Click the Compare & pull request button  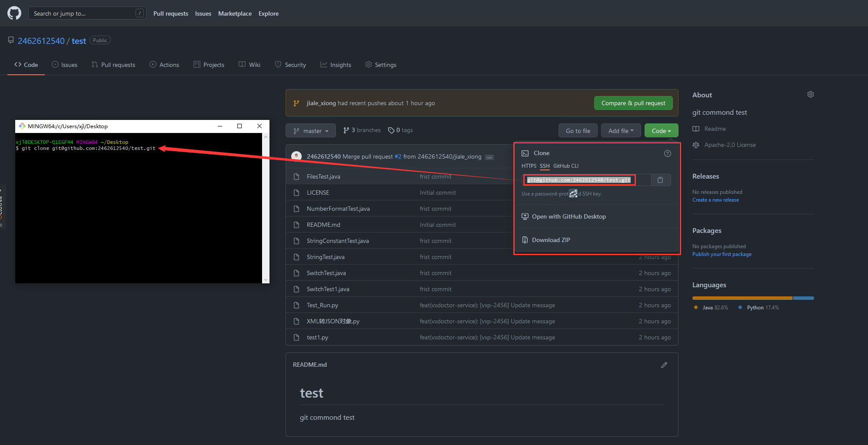click(x=633, y=103)
